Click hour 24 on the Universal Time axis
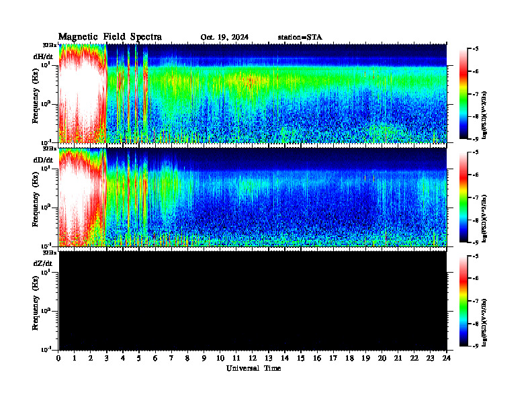The width and height of the screenshot is (532, 411). 447,358
